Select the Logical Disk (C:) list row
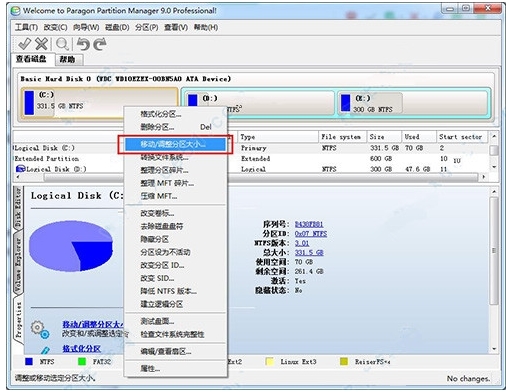This screenshot has height=392, width=506. coord(251,148)
